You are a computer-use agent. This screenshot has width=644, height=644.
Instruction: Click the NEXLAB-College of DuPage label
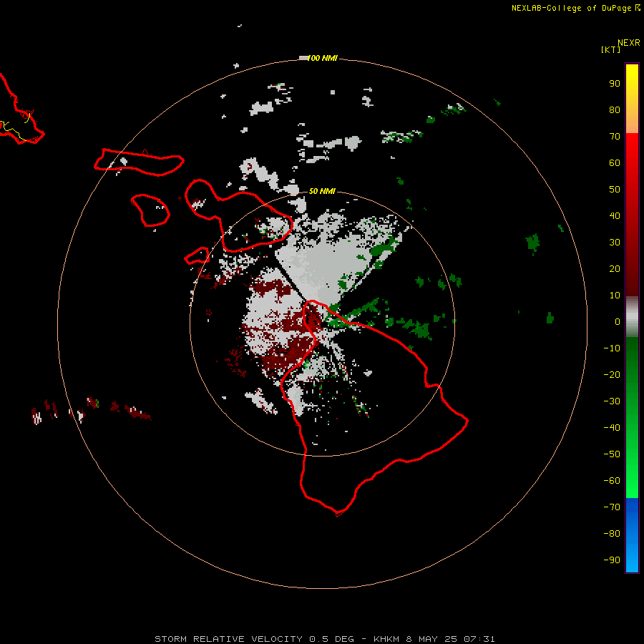[x=571, y=8]
